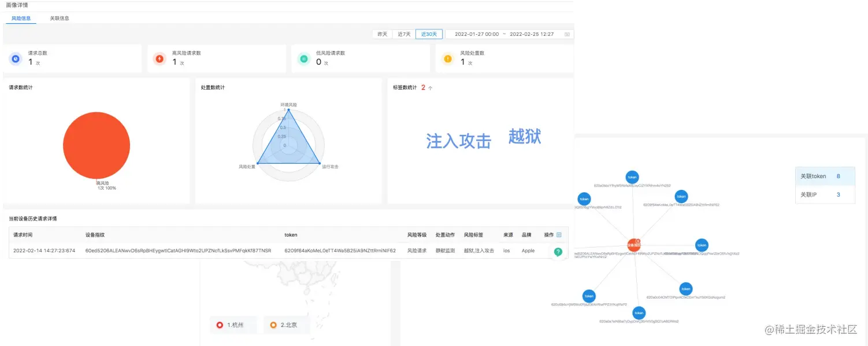Click the token value 6209f64aKoMeL0eTT4

click(x=340, y=251)
